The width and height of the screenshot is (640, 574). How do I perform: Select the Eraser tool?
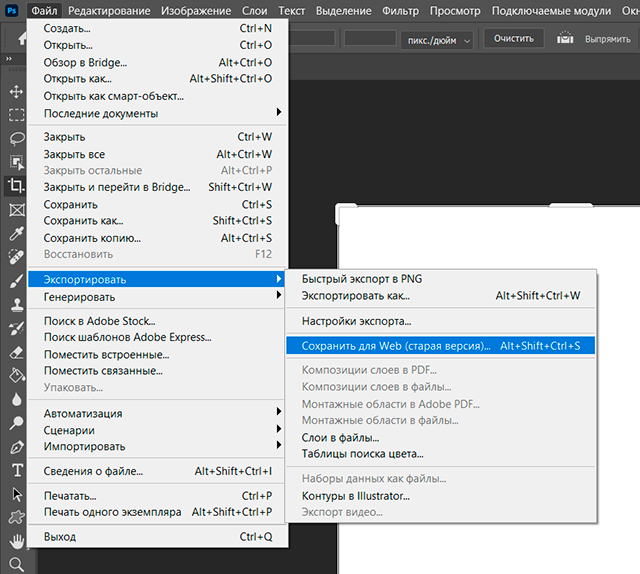pos(16,352)
